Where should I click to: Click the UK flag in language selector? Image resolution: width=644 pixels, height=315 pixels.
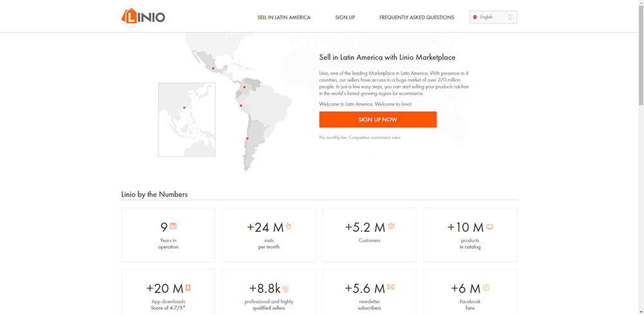(x=475, y=17)
